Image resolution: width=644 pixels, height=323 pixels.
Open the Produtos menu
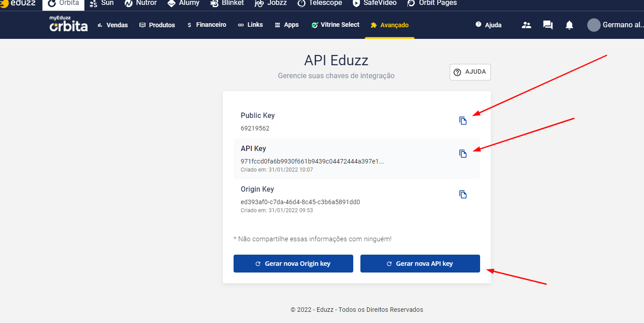tap(157, 25)
